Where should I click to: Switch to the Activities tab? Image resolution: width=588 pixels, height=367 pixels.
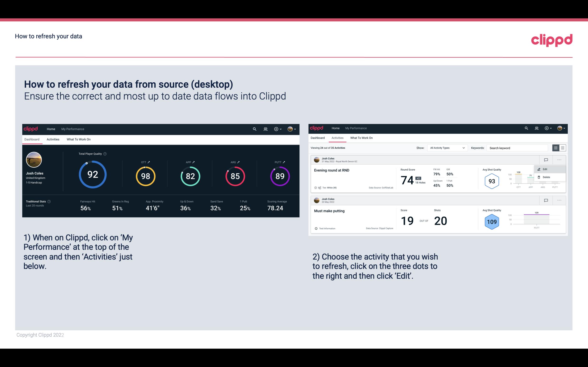53,139
